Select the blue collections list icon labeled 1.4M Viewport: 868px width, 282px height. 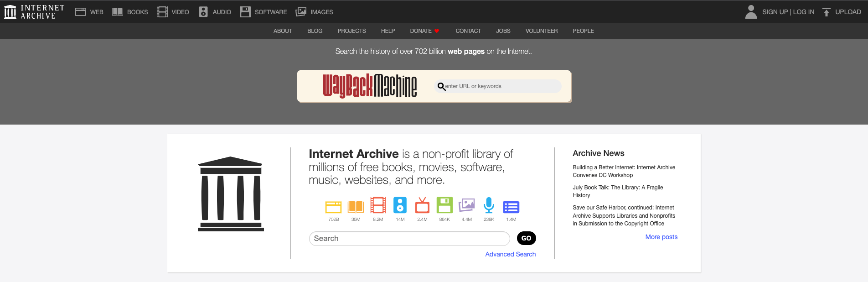click(x=511, y=207)
